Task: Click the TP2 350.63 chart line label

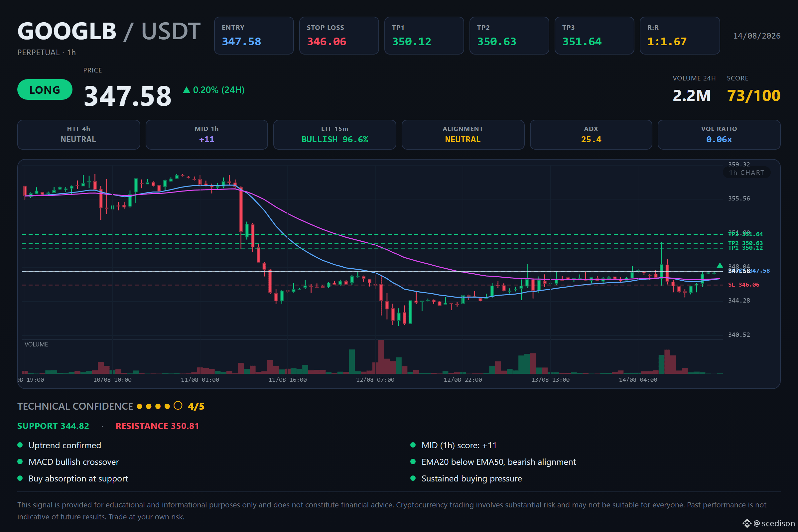Action: click(x=745, y=243)
